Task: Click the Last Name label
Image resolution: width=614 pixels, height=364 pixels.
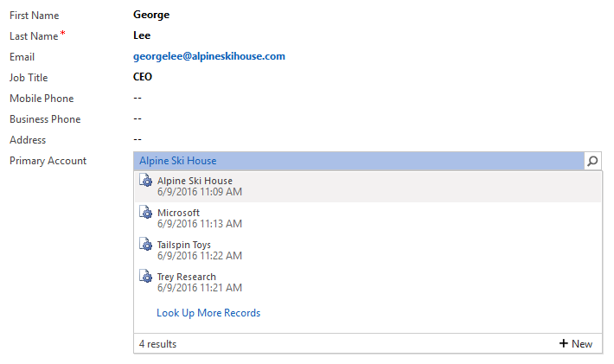Action: tap(34, 36)
